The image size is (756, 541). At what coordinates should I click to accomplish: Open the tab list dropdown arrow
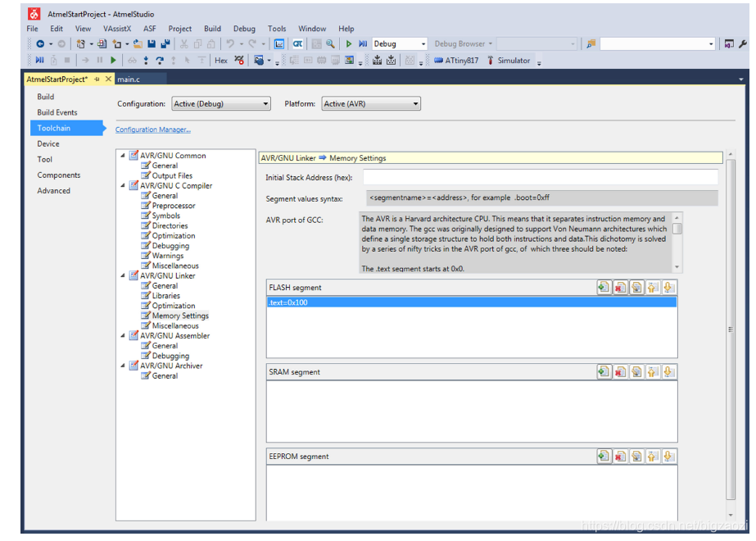pyautogui.click(x=740, y=80)
